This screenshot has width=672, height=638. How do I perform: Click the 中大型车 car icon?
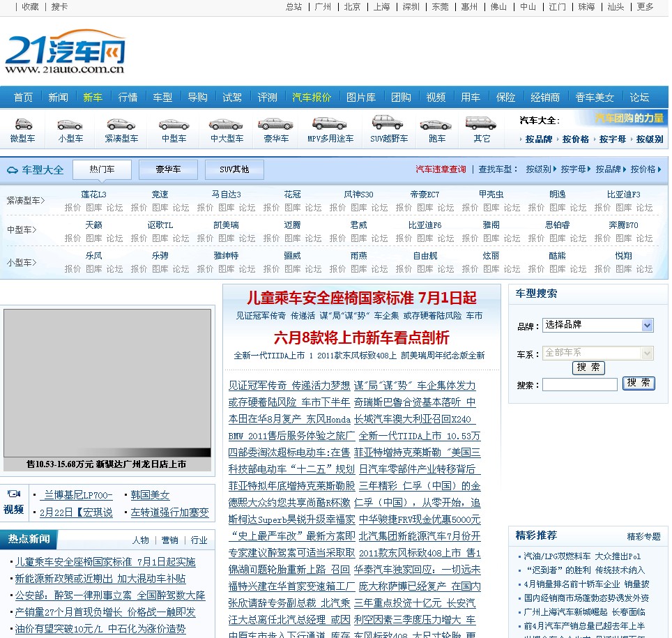[226, 125]
